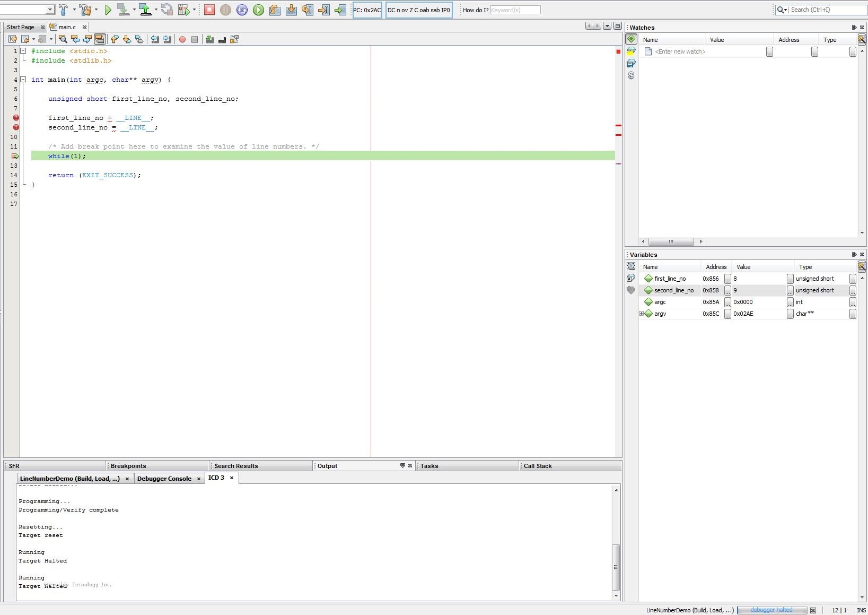
Task: Build the project with the hammer icon
Action: pos(64,10)
